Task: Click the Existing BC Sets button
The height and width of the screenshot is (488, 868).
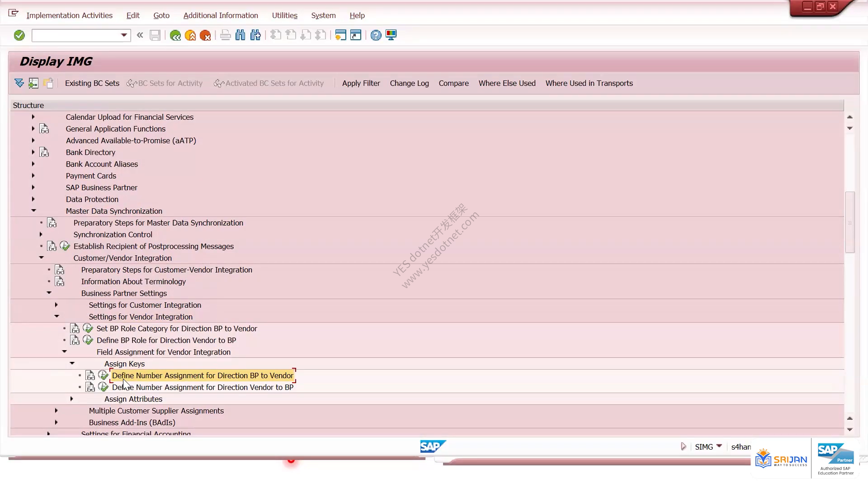Action: click(x=92, y=83)
